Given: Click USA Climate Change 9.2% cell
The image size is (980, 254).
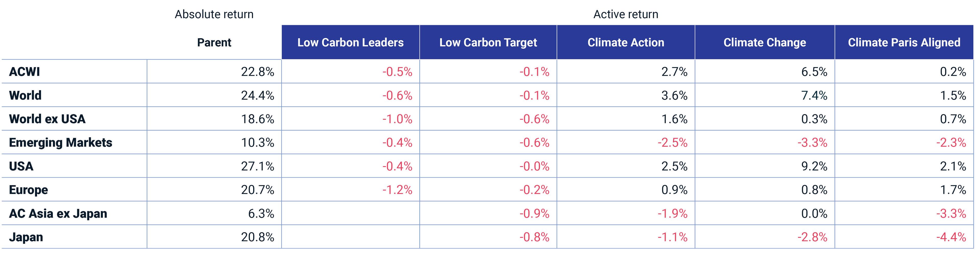Looking at the screenshot, I should (814, 166).
